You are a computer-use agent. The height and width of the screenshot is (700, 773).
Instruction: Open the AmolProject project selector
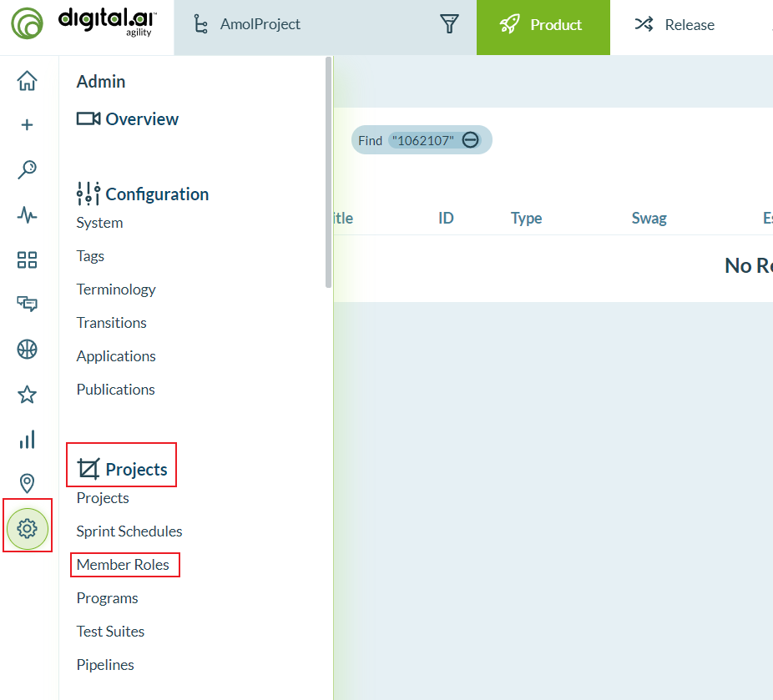click(x=260, y=25)
